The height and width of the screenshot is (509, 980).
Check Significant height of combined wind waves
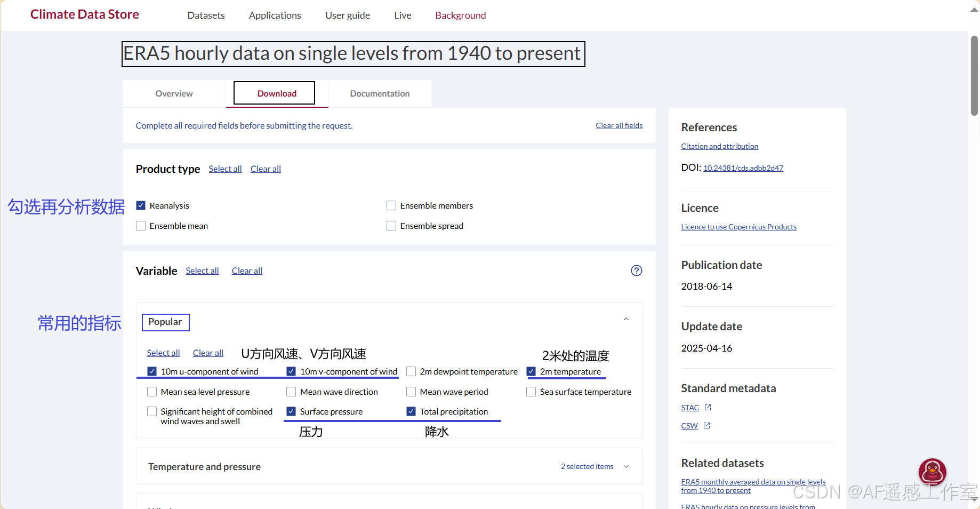click(x=152, y=411)
